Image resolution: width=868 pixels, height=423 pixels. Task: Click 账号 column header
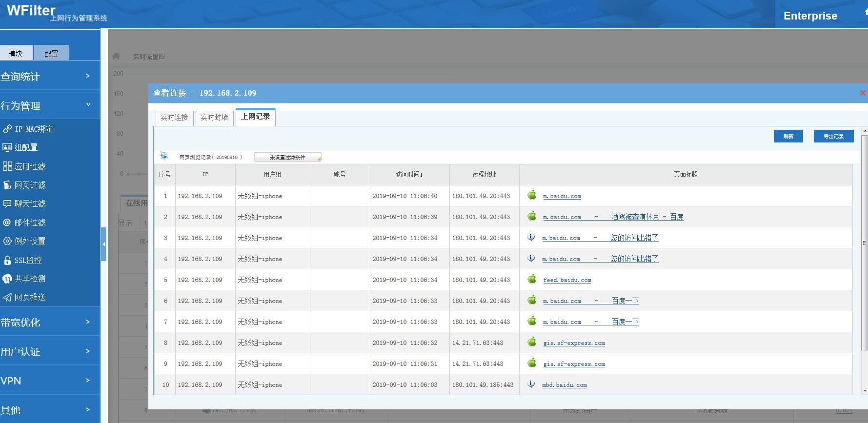click(340, 174)
